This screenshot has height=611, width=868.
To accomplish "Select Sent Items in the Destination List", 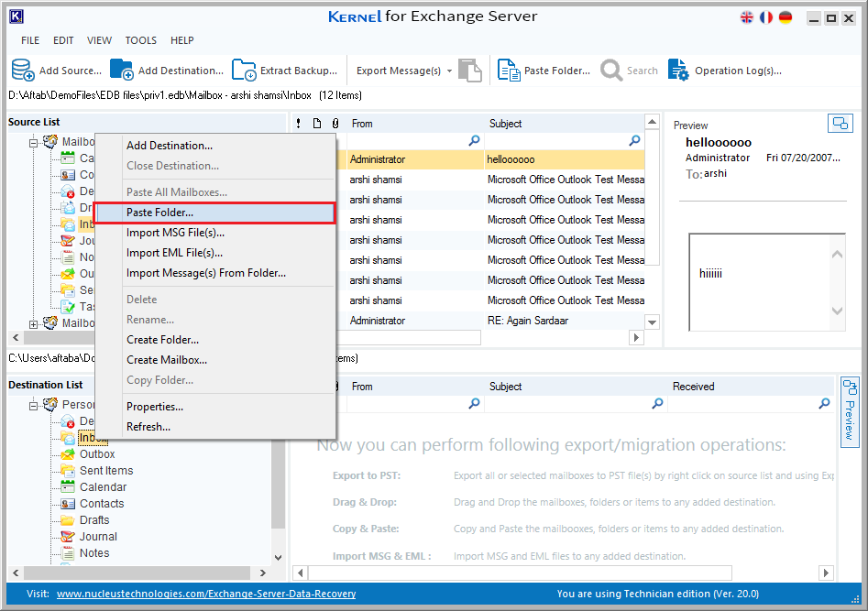I will click(x=106, y=471).
